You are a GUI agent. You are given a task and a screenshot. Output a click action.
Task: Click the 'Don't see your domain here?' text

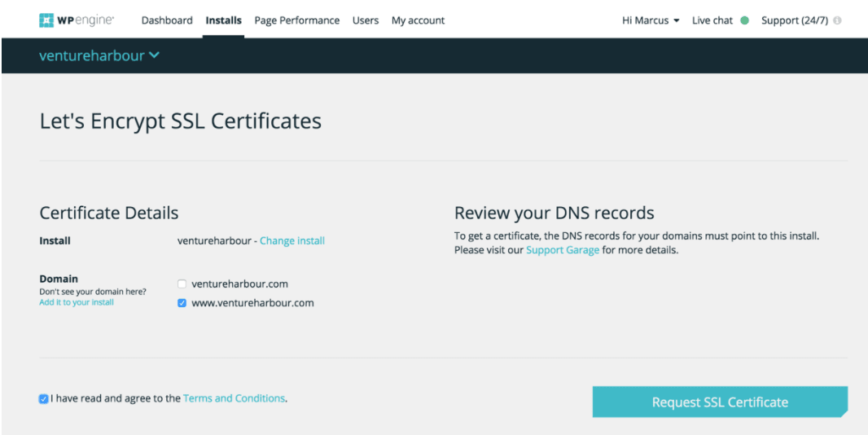pos(93,292)
